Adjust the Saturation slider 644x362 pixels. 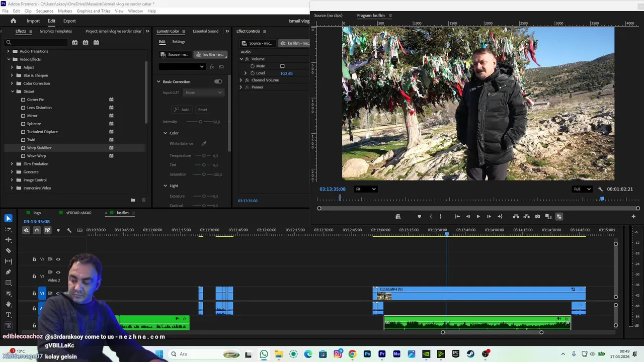click(x=203, y=174)
